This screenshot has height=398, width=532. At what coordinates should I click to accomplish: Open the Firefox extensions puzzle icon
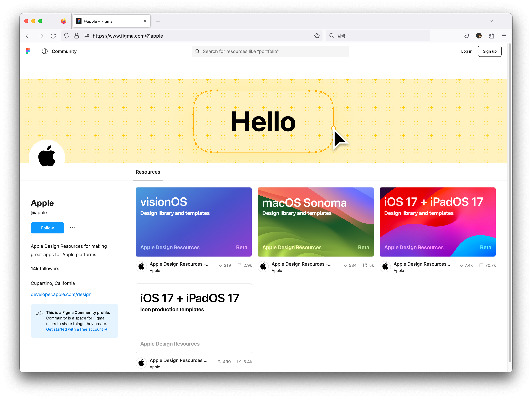coord(491,36)
